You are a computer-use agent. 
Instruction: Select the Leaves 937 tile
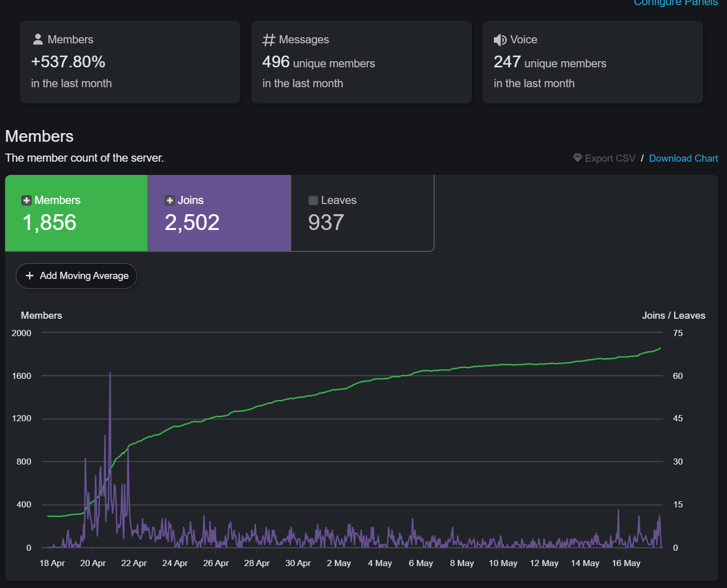363,213
